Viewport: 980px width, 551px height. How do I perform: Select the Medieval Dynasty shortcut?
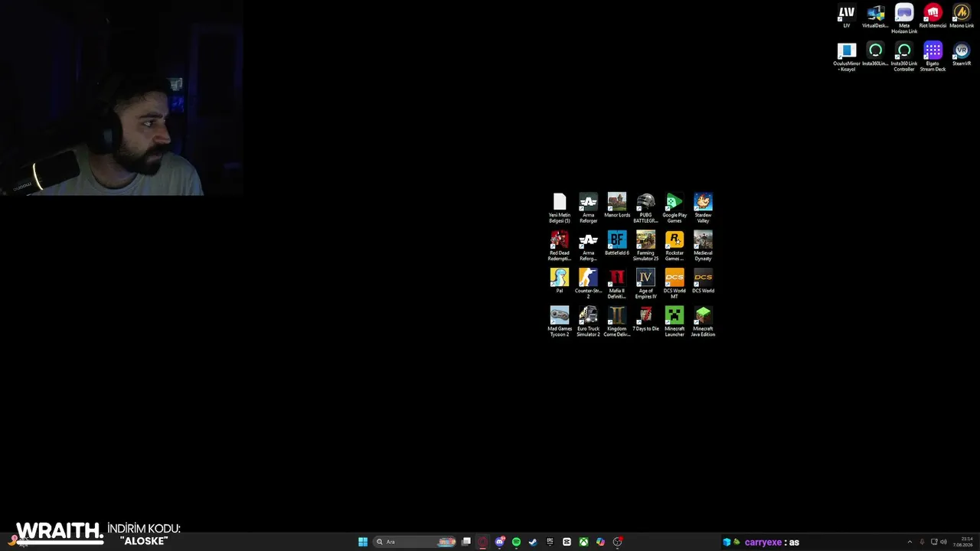[703, 246]
